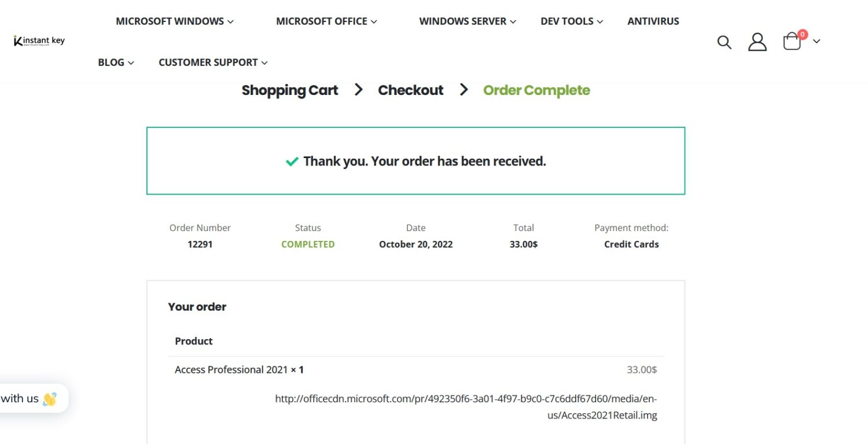Click the waving hand chat icon

[50, 399]
